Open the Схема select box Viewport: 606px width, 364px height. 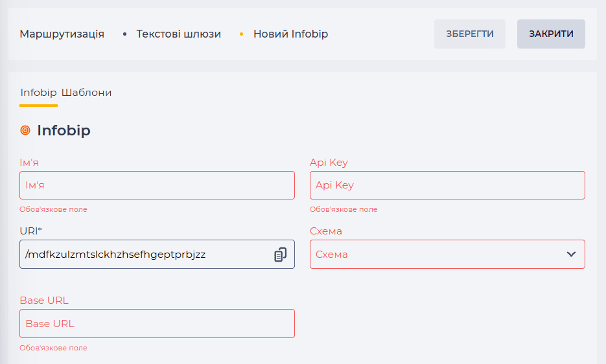(447, 255)
